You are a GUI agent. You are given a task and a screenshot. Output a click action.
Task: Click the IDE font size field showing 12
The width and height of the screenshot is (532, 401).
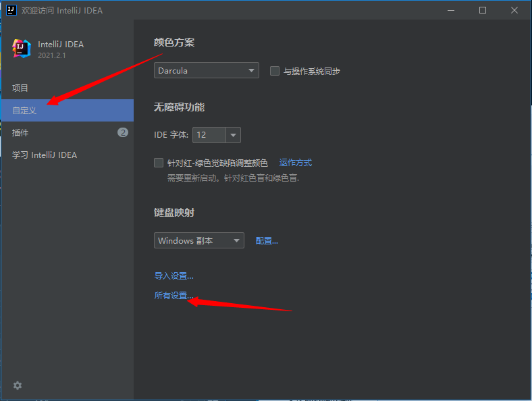coord(209,135)
